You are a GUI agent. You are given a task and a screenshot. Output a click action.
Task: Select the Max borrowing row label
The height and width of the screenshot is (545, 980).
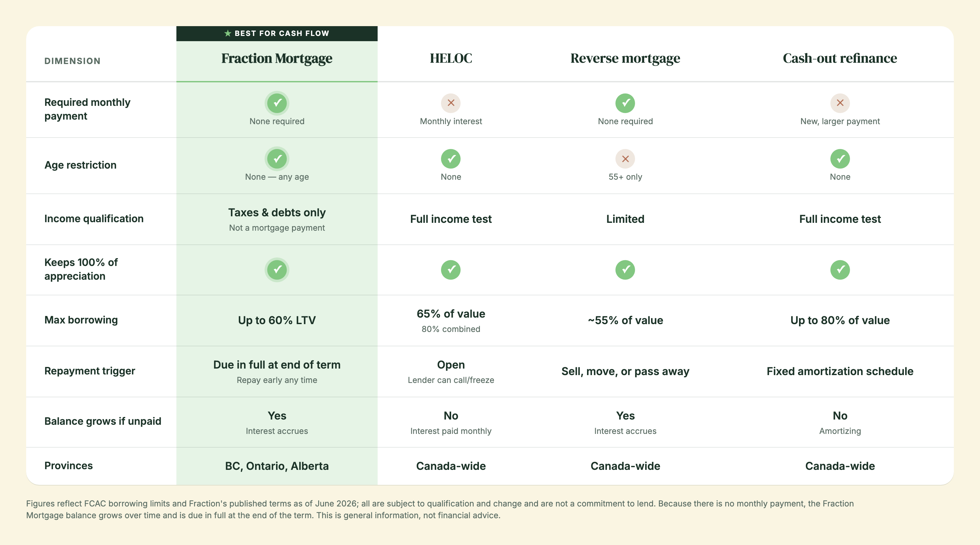(x=81, y=320)
